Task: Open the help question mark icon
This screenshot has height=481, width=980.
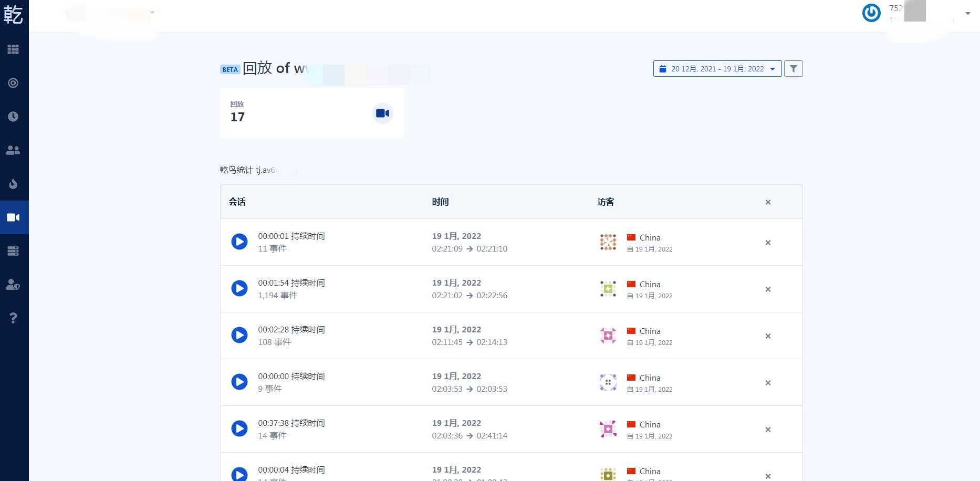Action: pos(13,318)
